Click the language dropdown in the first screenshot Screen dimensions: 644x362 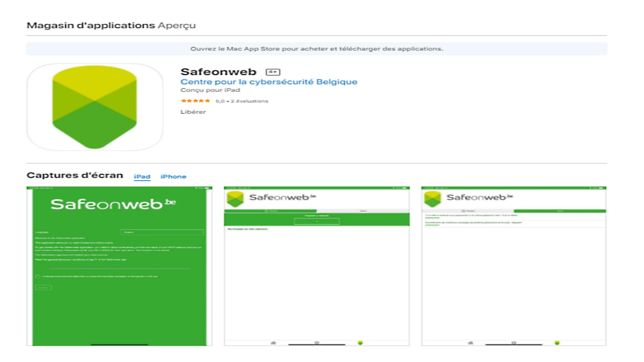(162, 232)
